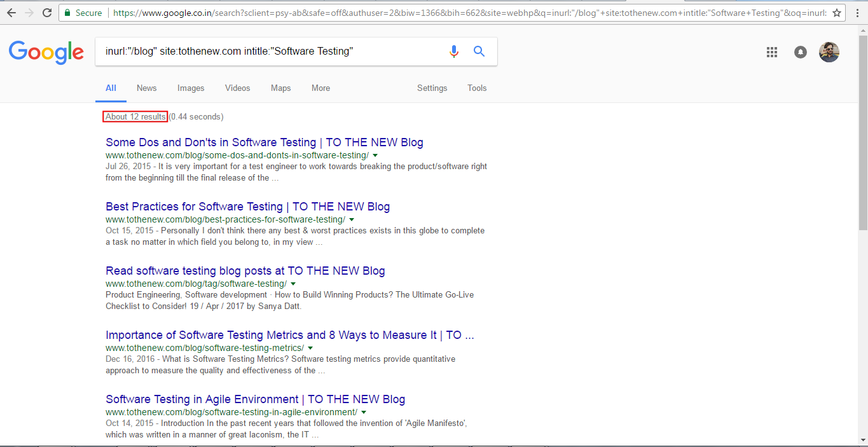Viewport: 868px width, 447px height.
Task: Open the Google Apps grid menu
Action: (771, 52)
